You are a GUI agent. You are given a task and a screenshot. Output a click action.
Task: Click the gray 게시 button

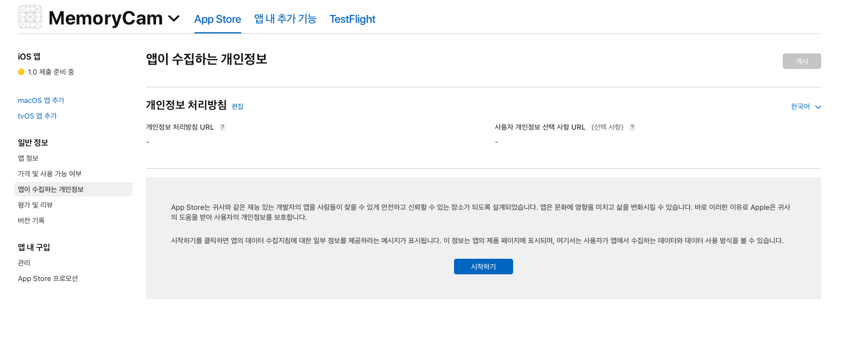point(802,61)
